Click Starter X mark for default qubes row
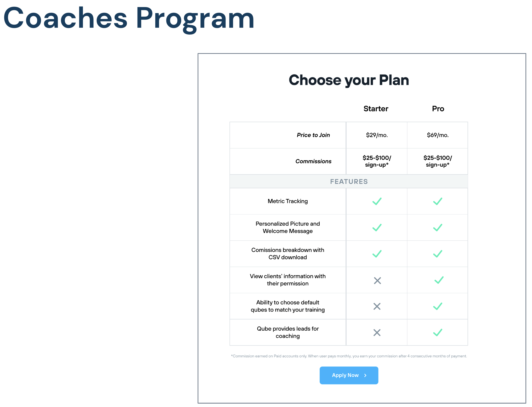The height and width of the screenshot is (407, 532). coord(377,306)
